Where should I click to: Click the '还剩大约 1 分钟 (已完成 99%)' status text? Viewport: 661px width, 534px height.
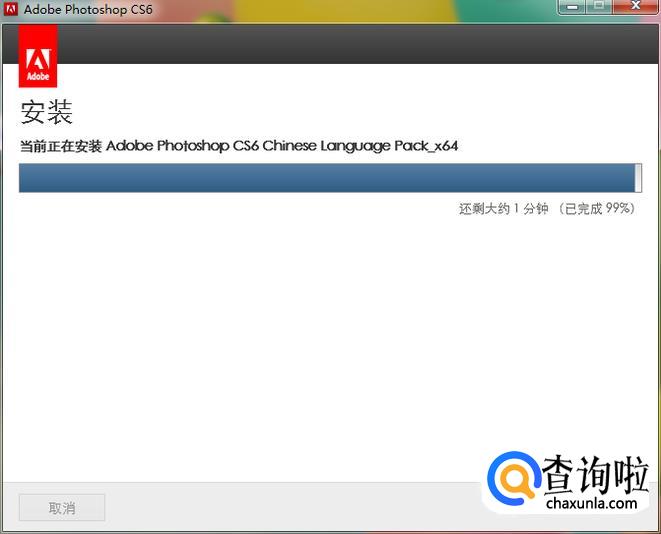(547, 208)
